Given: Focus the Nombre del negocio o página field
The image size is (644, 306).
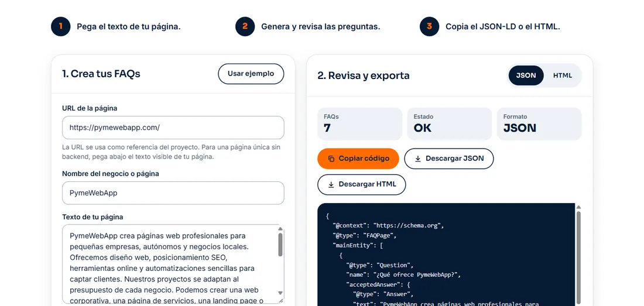Looking at the screenshot, I should tap(173, 193).
